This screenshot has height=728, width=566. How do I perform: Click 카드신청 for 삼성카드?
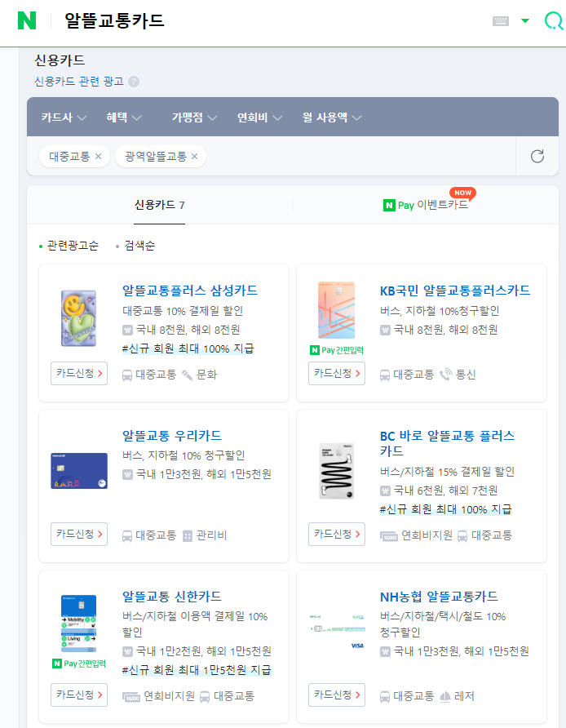coord(79,373)
